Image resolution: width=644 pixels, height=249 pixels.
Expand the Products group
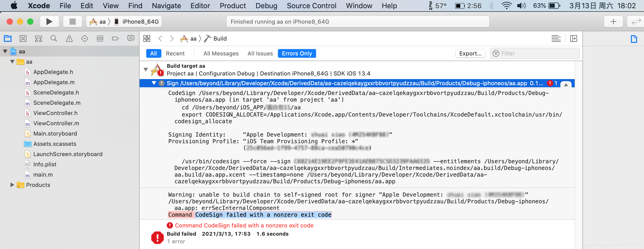tap(12, 185)
